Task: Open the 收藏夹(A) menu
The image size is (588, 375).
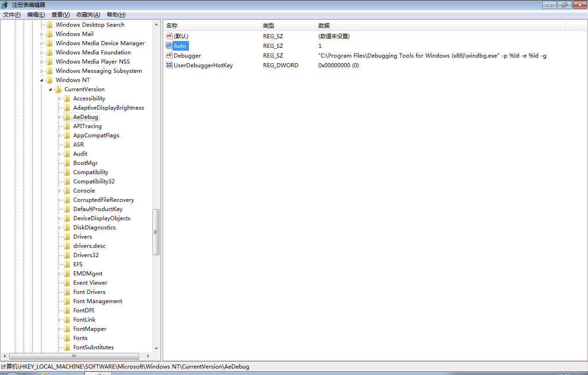Action: pyautogui.click(x=88, y=15)
